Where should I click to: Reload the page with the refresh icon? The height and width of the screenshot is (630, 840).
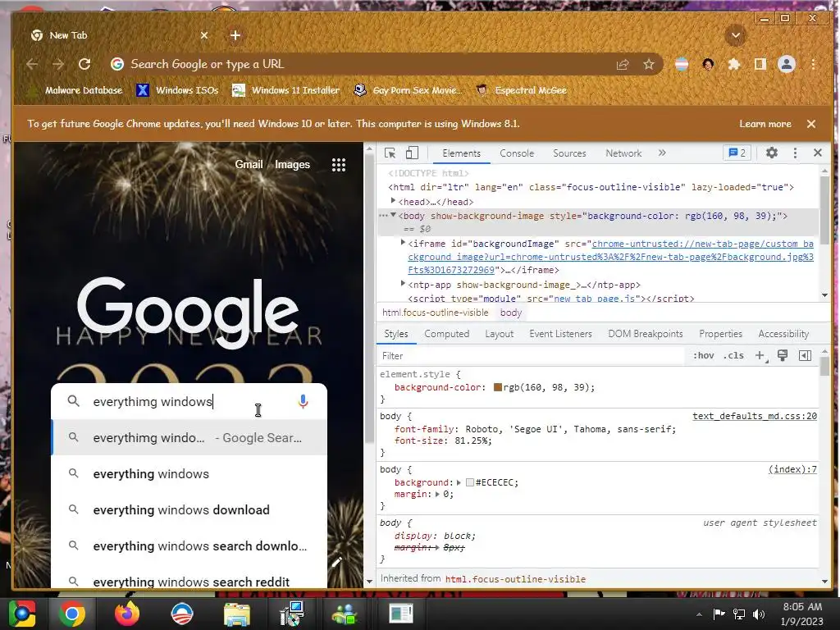pyautogui.click(x=84, y=64)
